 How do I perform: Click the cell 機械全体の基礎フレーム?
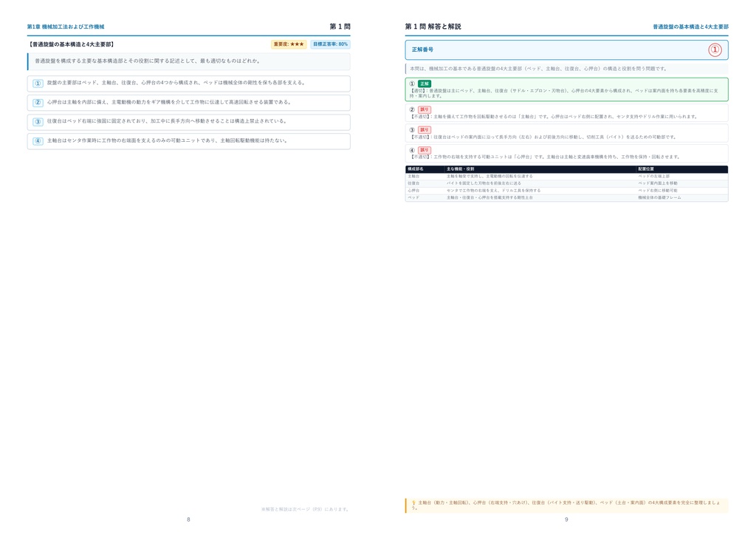tap(659, 198)
